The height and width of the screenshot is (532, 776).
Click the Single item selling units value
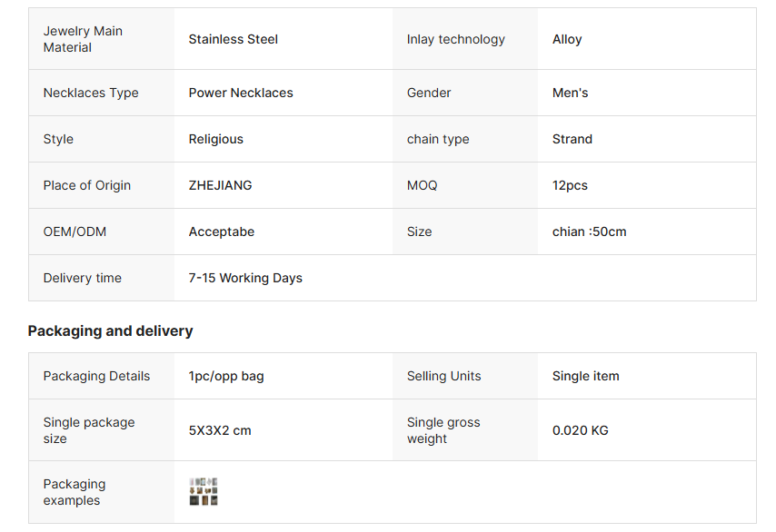[586, 376]
